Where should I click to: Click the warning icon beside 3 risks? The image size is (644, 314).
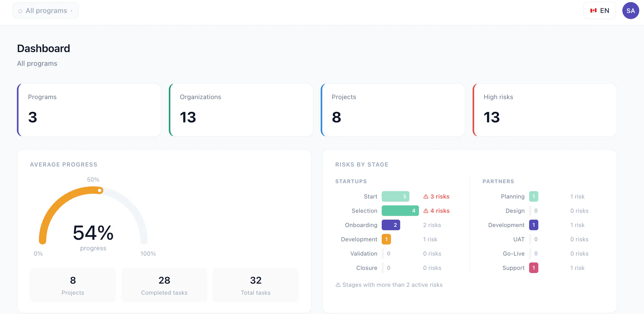426,197
